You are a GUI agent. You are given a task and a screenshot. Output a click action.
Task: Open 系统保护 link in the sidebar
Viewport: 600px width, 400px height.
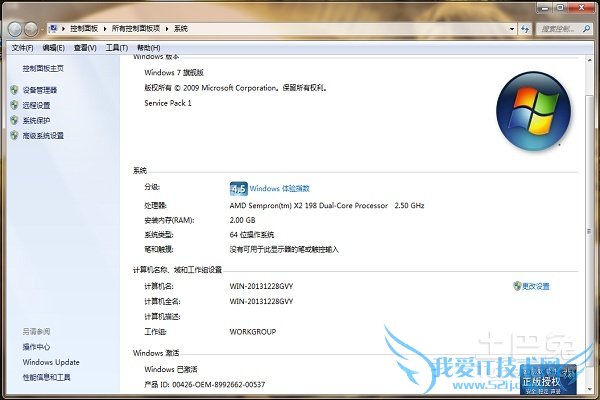pyautogui.click(x=36, y=120)
